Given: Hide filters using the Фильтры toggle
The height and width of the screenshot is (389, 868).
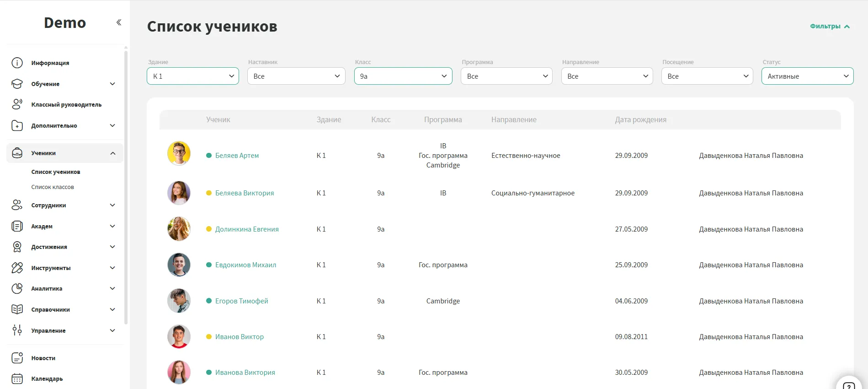Looking at the screenshot, I should pos(829,27).
